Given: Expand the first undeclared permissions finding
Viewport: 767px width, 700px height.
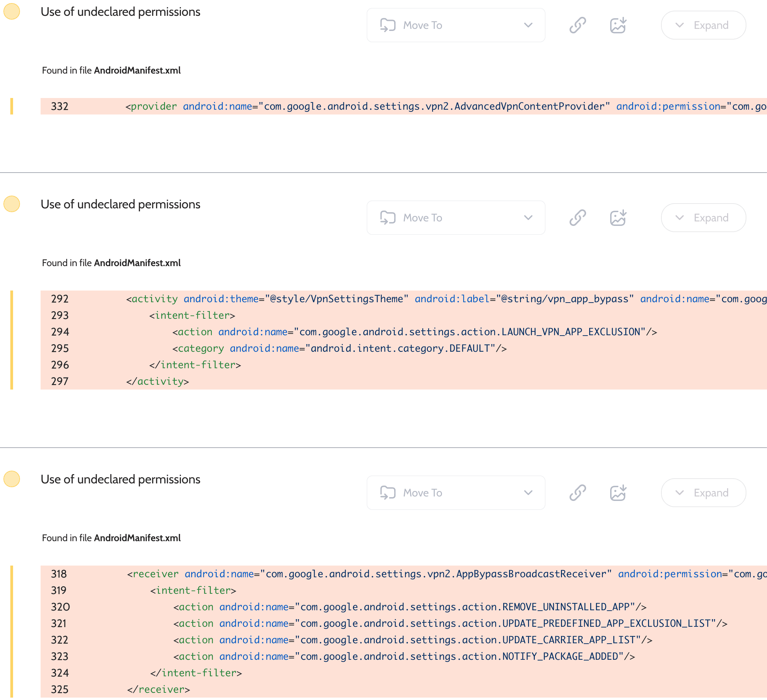Looking at the screenshot, I should point(703,25).
